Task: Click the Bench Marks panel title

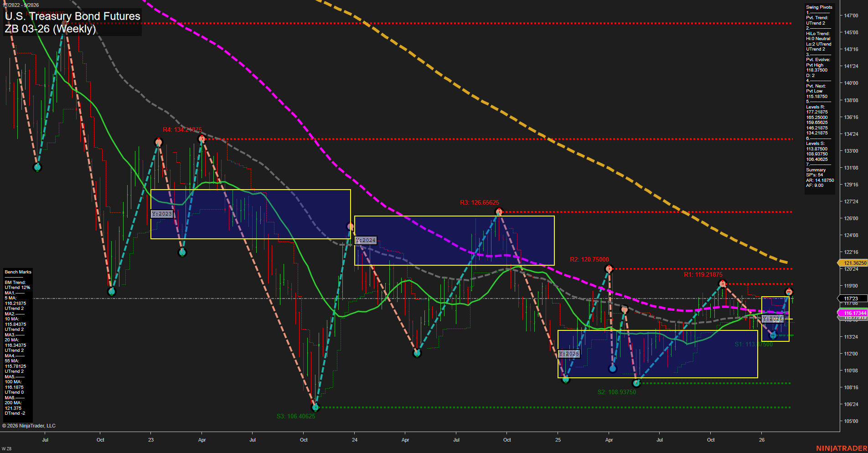Action: coord(17,272)
